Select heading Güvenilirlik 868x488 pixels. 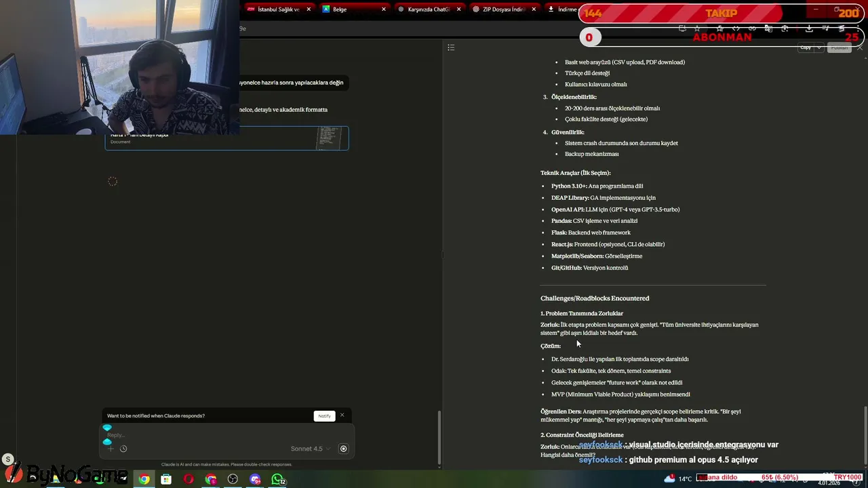tap(568, 132)
